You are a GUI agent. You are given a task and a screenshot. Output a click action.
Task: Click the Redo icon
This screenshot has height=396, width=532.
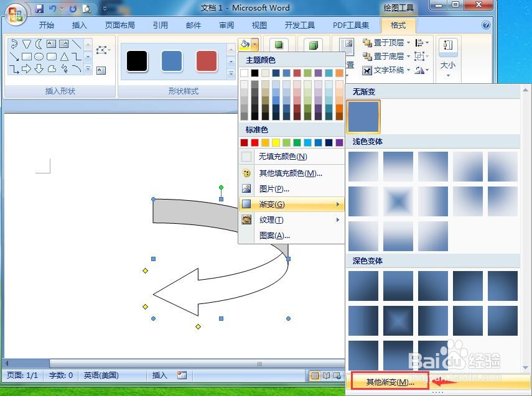tap(73, 9)
